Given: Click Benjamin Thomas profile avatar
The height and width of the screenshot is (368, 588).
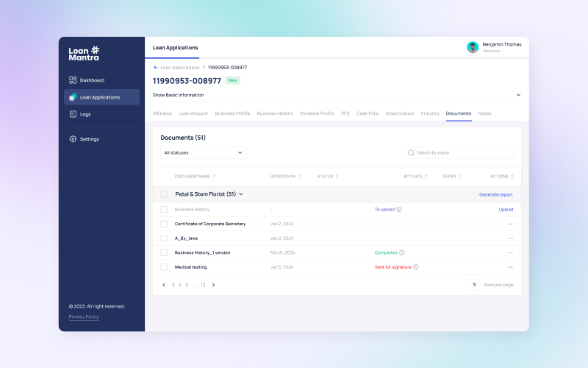Looking at the screenshot, I should [473, 47].
